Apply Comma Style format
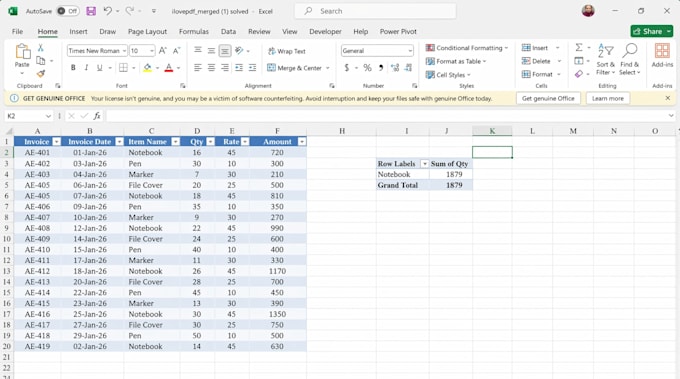The width and height of the screenshot is (680, 379). (x=381, y=68)
